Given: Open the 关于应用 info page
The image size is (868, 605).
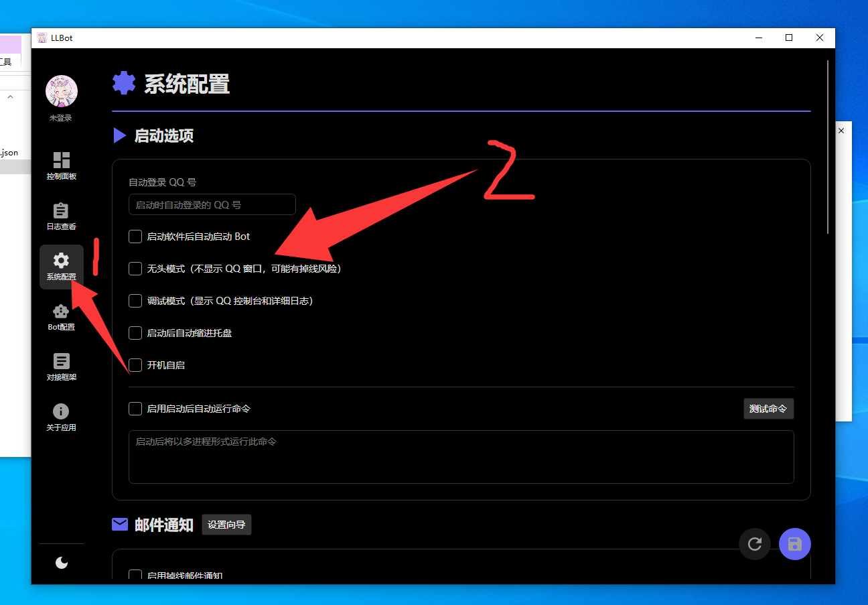Looking at the screenshot, I should (61, 417).
